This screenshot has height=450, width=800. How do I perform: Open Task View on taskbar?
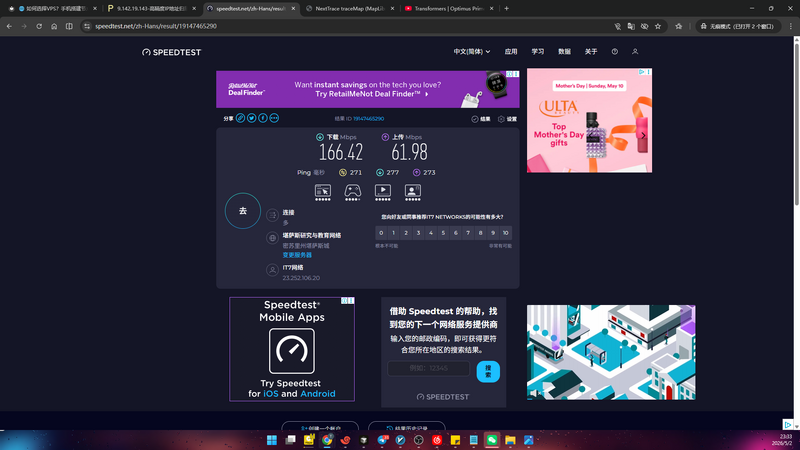[x=290, y=440]
